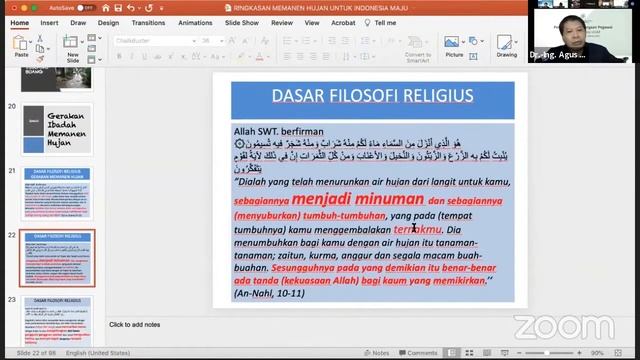The width and height of the screenshot is (640, 360).
Task: Undo last action with the undo arrow
Action: click(131, 8)
